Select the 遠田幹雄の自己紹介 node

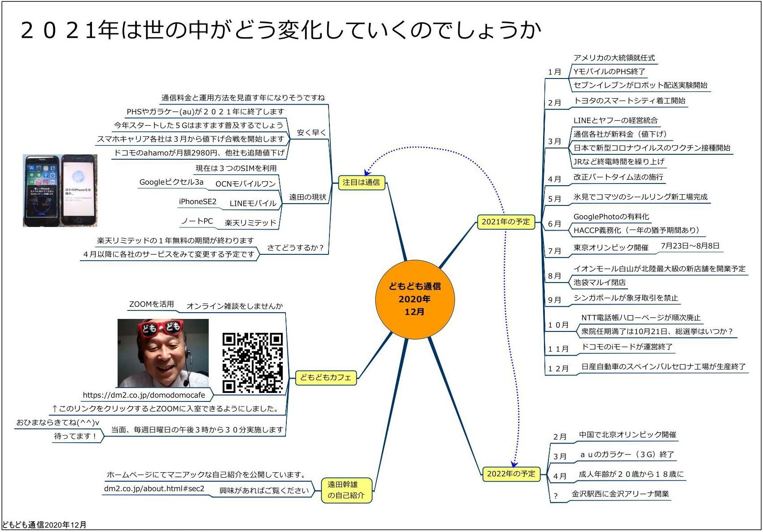coord(346,490)
